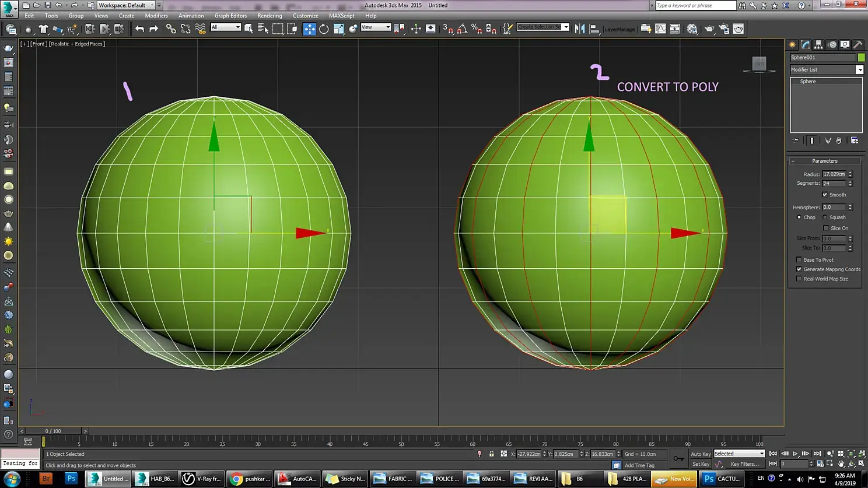This screenshot has height=488, width=868.
Task: Click the Undo arrow in main toolbar
Action: tap(139, 29)
